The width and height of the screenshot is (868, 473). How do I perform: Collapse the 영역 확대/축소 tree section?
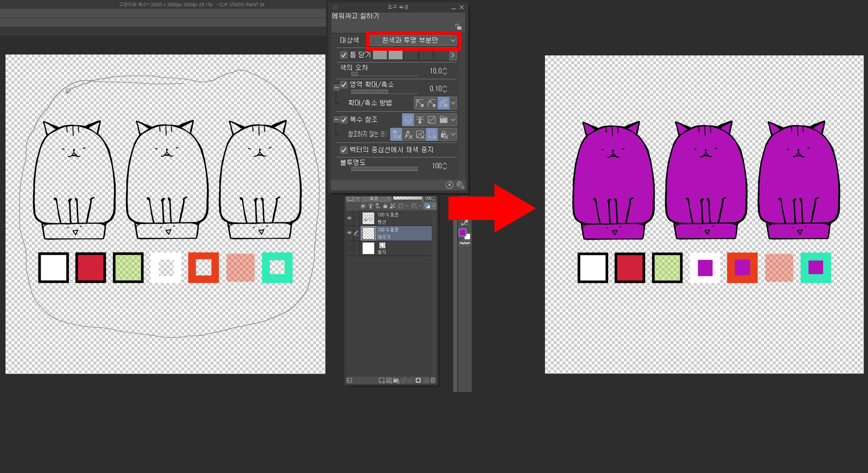coord(336,88)
